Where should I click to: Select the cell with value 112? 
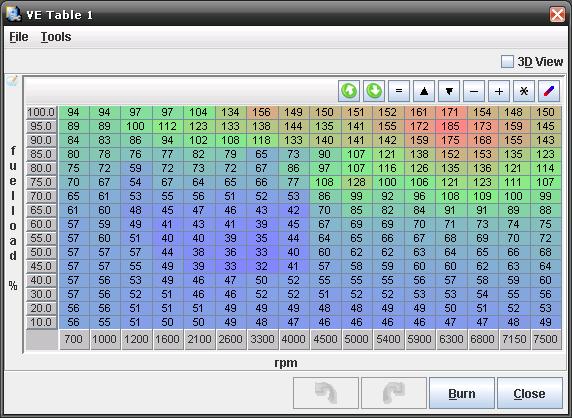coord(167,126)
